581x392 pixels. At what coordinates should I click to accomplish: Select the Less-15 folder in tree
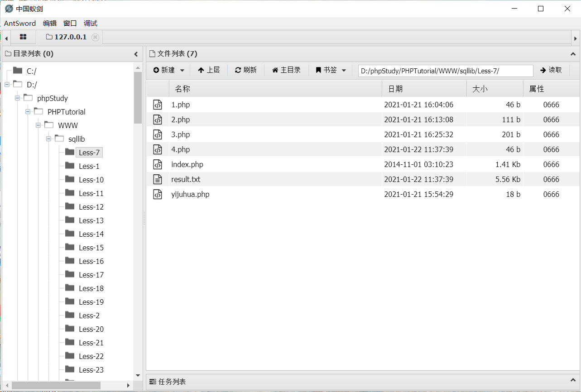click(91, 248)
